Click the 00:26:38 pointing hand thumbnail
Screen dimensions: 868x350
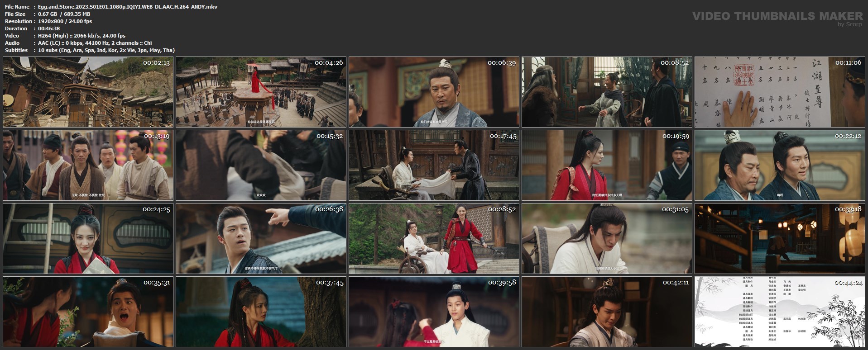tap(261, 239)
